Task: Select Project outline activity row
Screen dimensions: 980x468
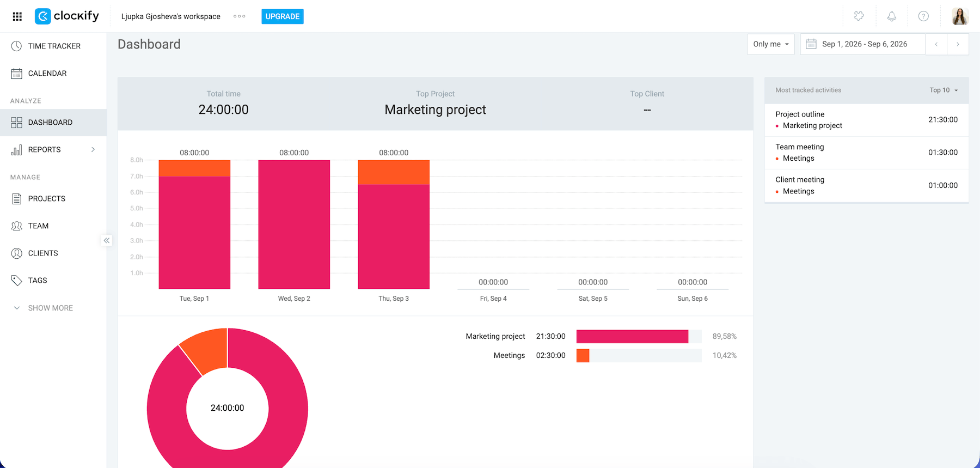Action: [x=867, y=120]
